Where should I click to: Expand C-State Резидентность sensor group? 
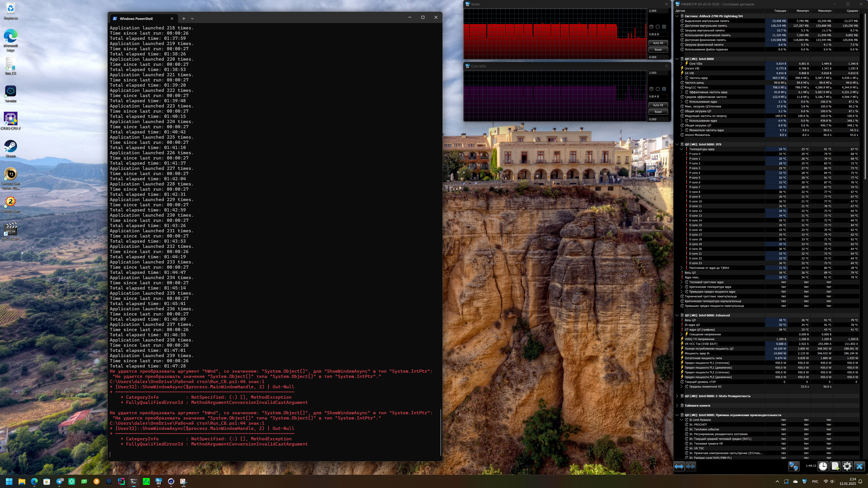pyautogui.click(x=677, y=396)
